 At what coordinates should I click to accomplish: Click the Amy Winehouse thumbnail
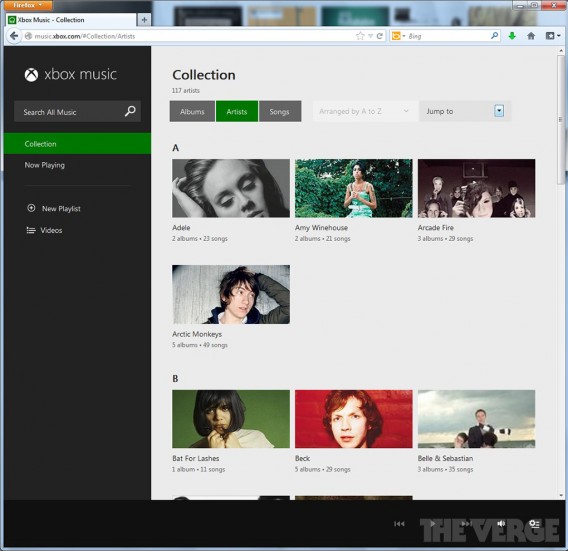point(354,188)
